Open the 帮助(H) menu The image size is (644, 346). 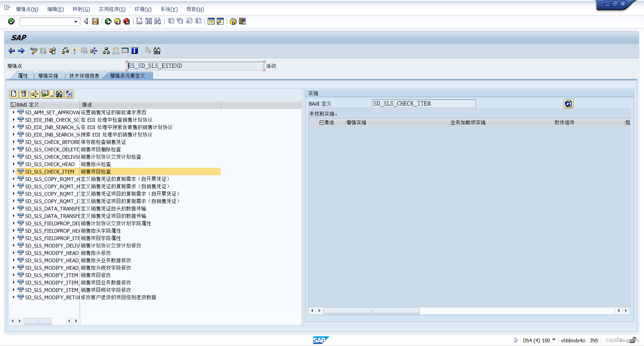click(x=195, y=9)
